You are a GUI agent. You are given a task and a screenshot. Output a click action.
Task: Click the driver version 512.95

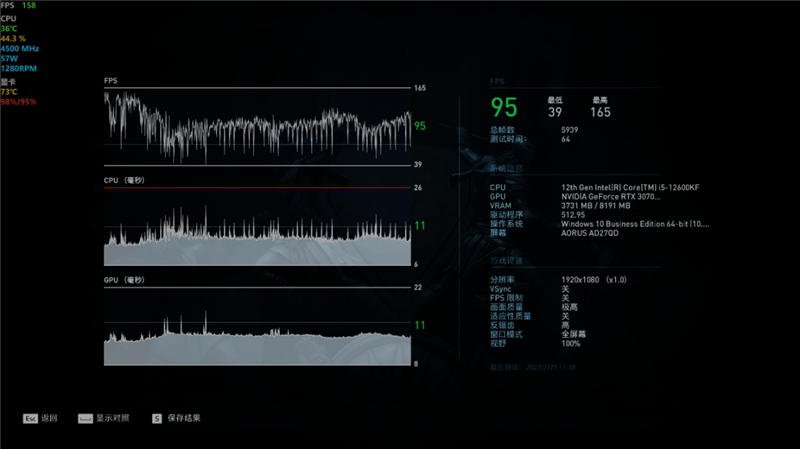pos(573,215)
